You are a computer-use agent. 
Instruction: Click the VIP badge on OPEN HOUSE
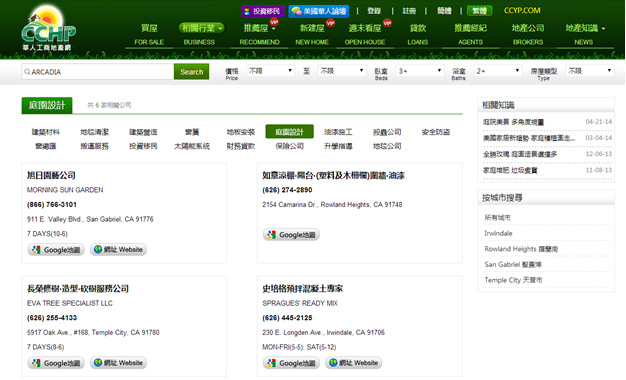(x=387, y=23)
